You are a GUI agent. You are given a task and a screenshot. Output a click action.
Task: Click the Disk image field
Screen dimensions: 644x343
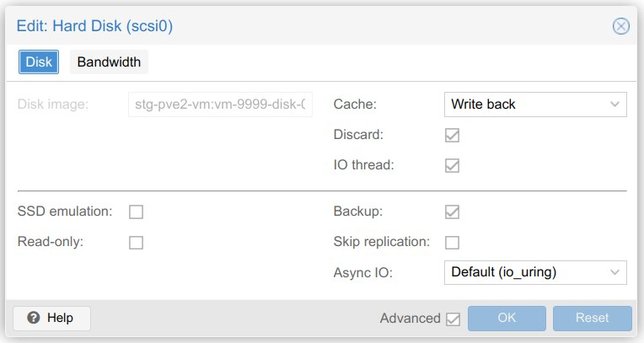click(221, 105)
